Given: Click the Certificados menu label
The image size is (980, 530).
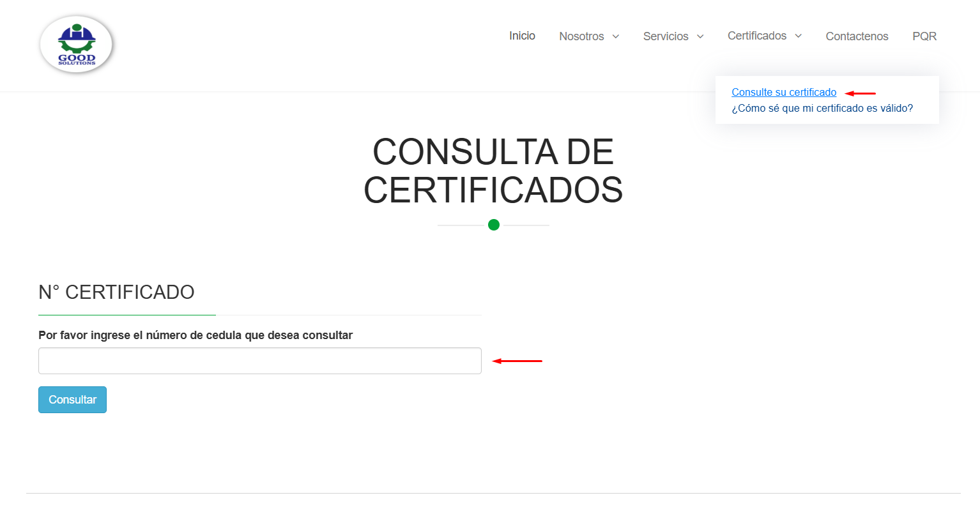Looking at the screenshot, I should pyautogui.click(x=757, y=36).
